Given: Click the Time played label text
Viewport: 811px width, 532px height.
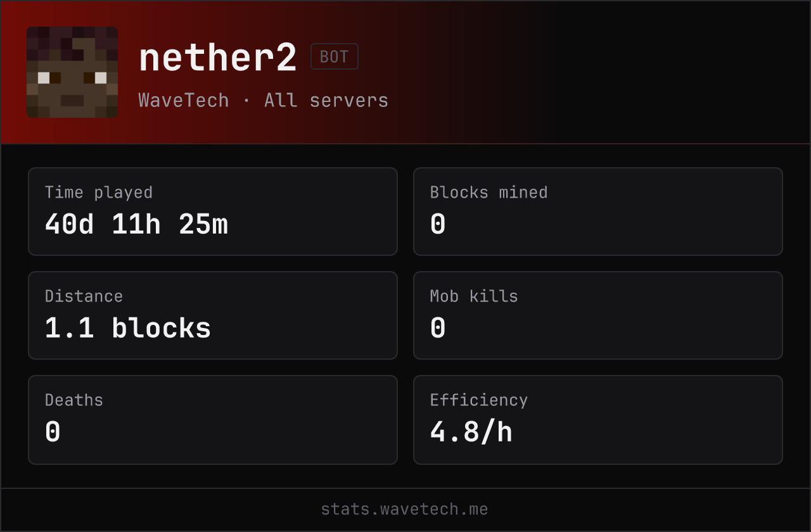Looking at the screenshot, I should [x=99, y=193].
